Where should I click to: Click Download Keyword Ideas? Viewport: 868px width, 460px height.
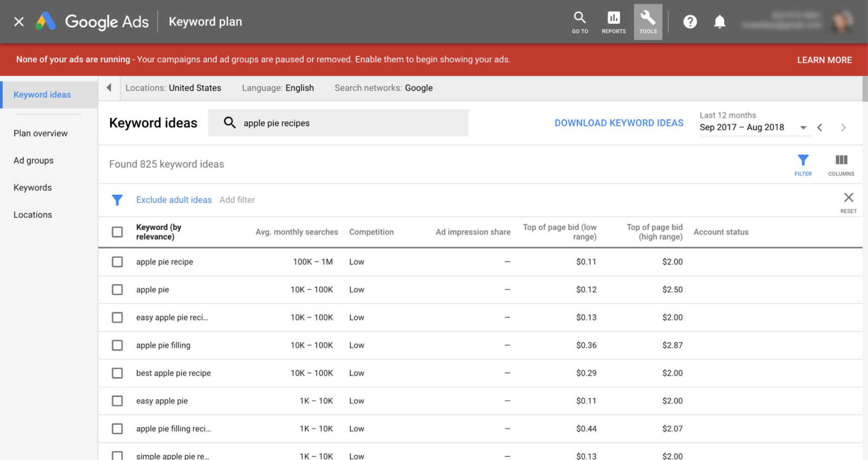click(x=618, y=123)
